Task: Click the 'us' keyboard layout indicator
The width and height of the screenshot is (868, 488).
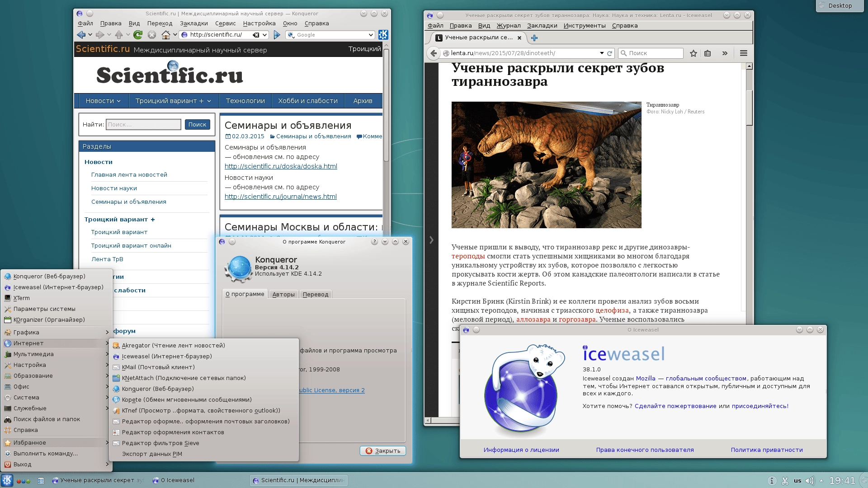Action: click(x=797, y=481)
